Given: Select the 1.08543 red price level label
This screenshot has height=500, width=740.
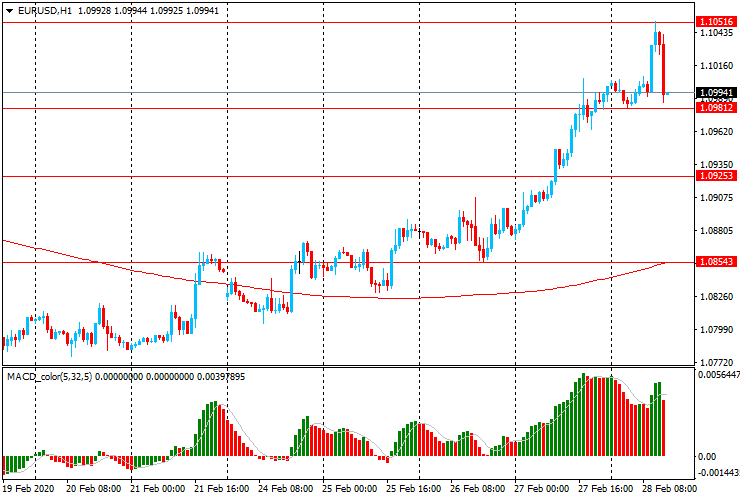Looking at the screenshot, I should point(716,262).
